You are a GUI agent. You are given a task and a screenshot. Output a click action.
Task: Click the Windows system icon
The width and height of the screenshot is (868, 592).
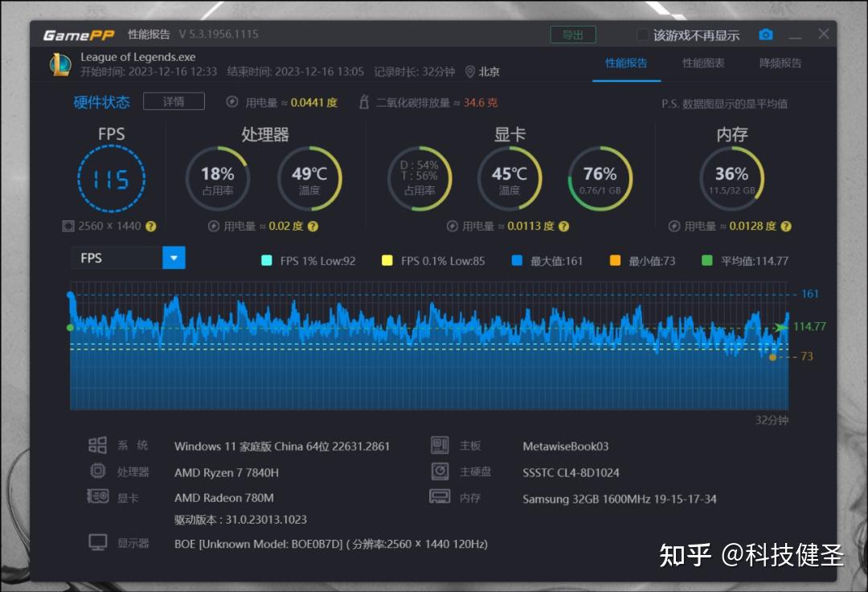point(97,445)
